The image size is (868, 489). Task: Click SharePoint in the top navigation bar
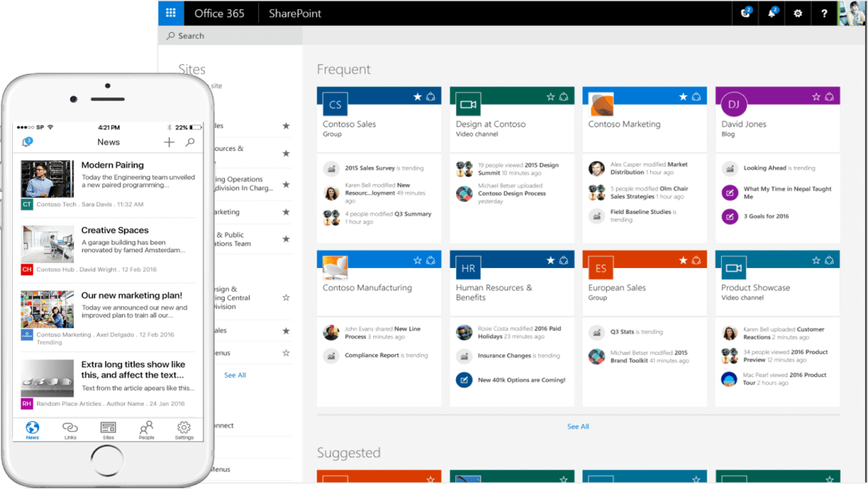coord(295,13)
